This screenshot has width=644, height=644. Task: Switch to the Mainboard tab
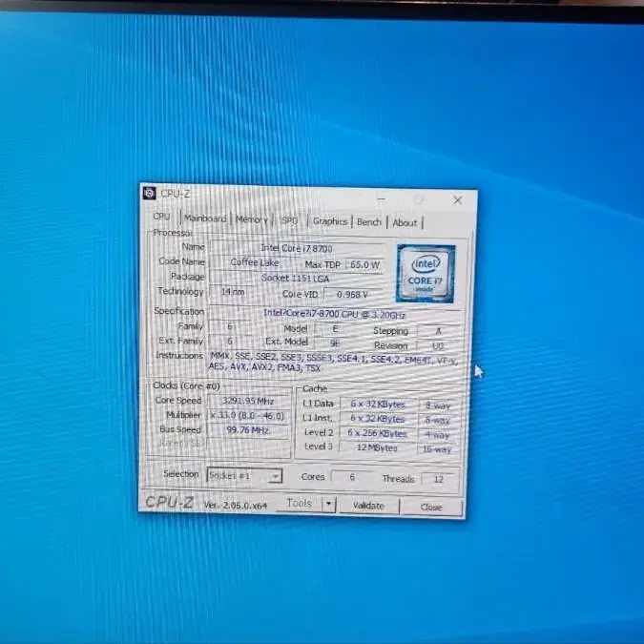[x=205, y=218]
